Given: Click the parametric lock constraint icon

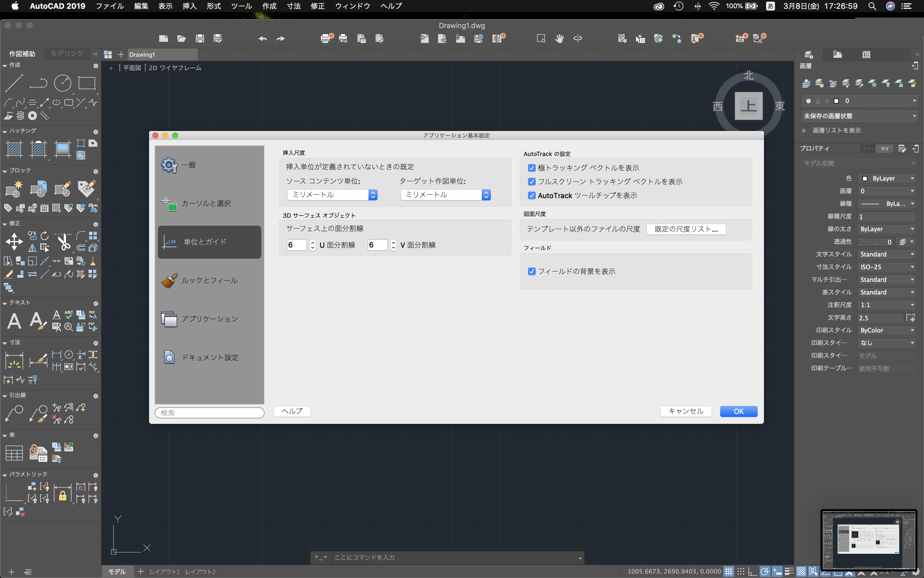Looking at the screenshot, I should click(63, 493).
